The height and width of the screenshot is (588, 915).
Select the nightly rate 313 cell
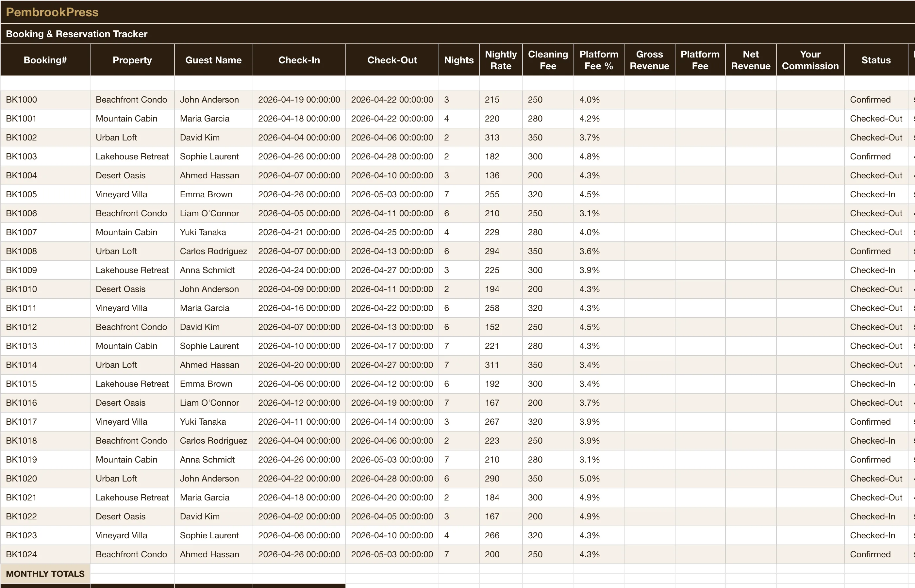click(501, 138)
